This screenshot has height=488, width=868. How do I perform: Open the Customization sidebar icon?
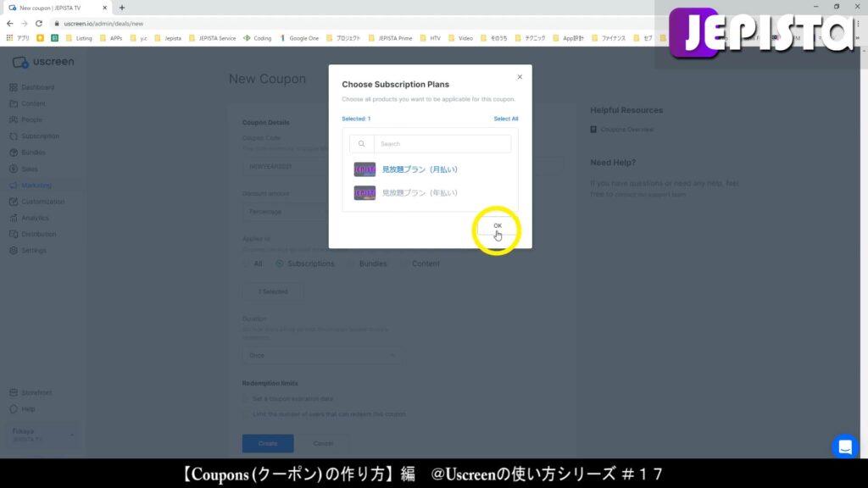14,202
